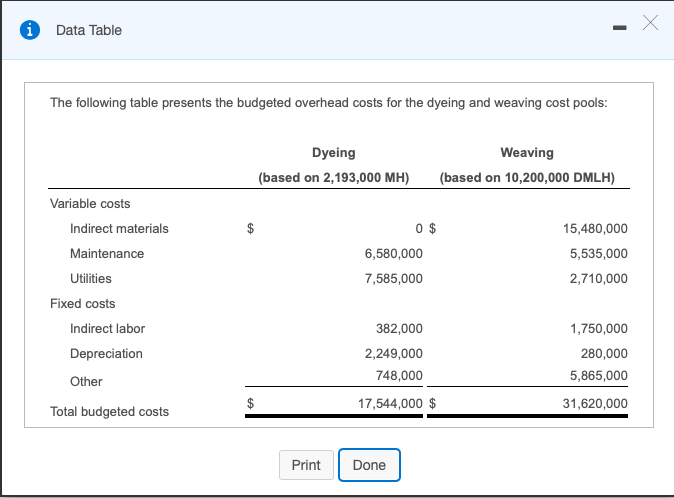
Task: Click the Weaving utilities value 2,710,000
Action: [598, 278]
